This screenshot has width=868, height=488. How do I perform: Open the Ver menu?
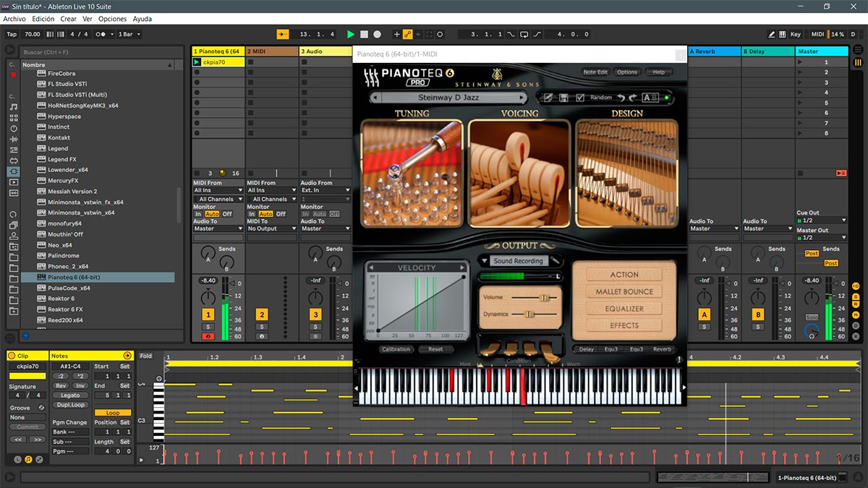click(88, 19)
